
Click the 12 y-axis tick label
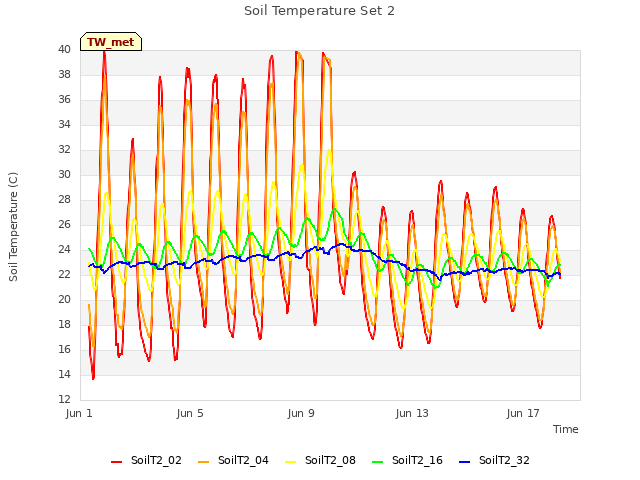[x=64, y=399]
